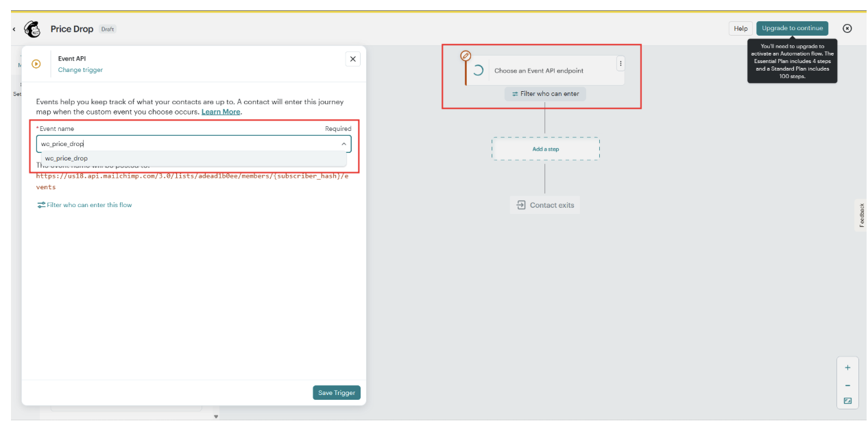
Task: Go back using the left arrow
Action: pos(14,29)
